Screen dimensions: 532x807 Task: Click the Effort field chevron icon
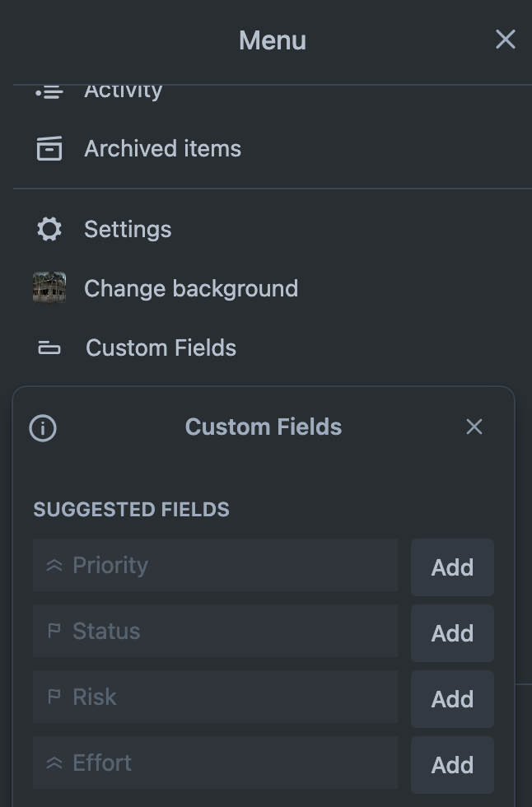tap(54, 763)
